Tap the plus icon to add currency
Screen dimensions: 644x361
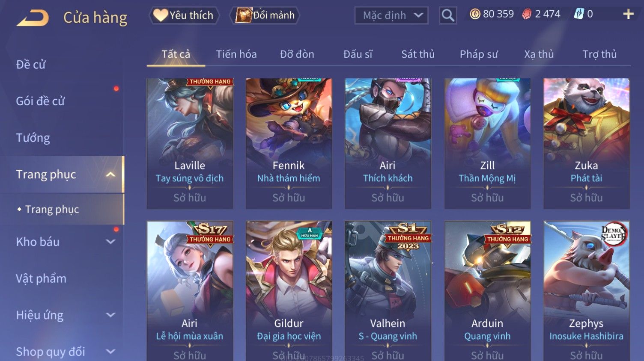coord(628,15)
